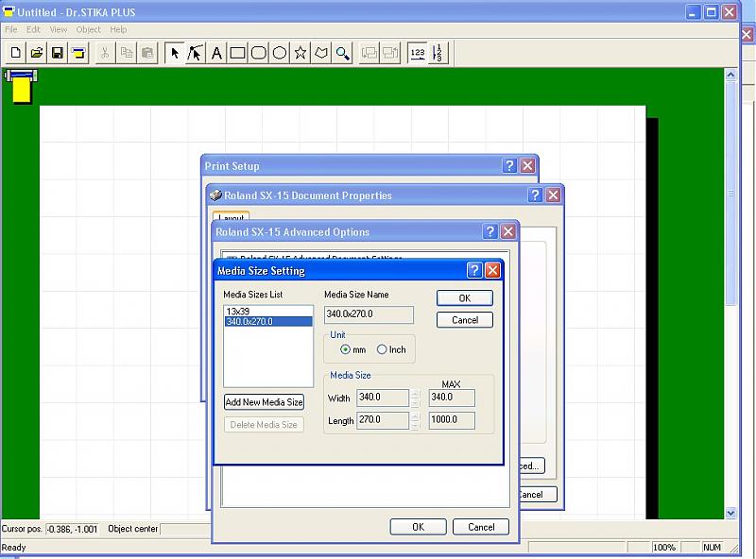The width and height of the screenshot is (756, 559).
Task: Click Add New Media Size button
Action: [x=264, y=402]
